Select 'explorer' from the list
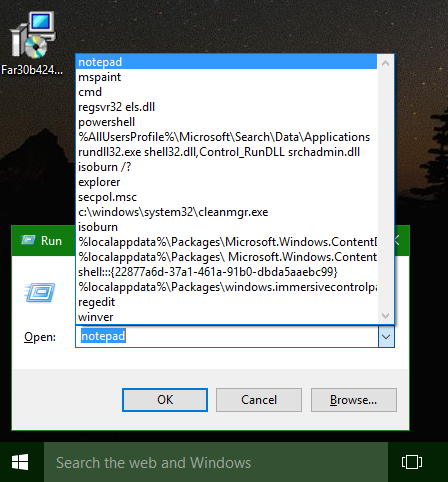 click(226, 182)
